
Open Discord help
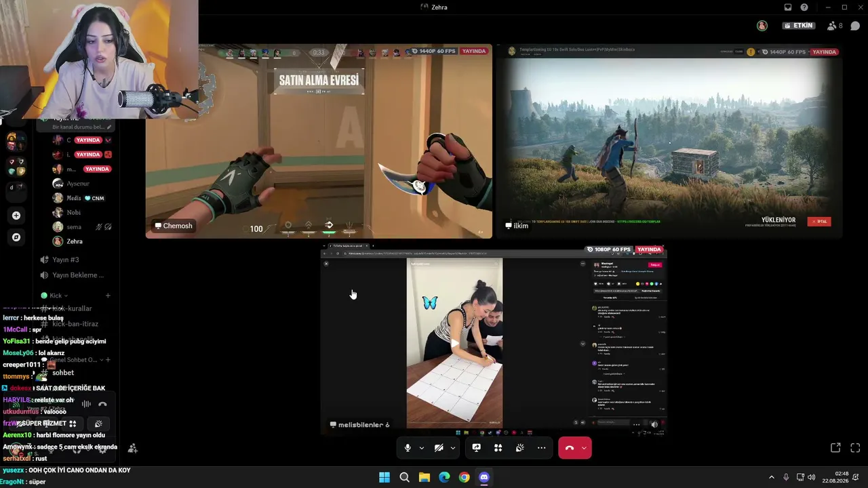[x=804, y=7]
